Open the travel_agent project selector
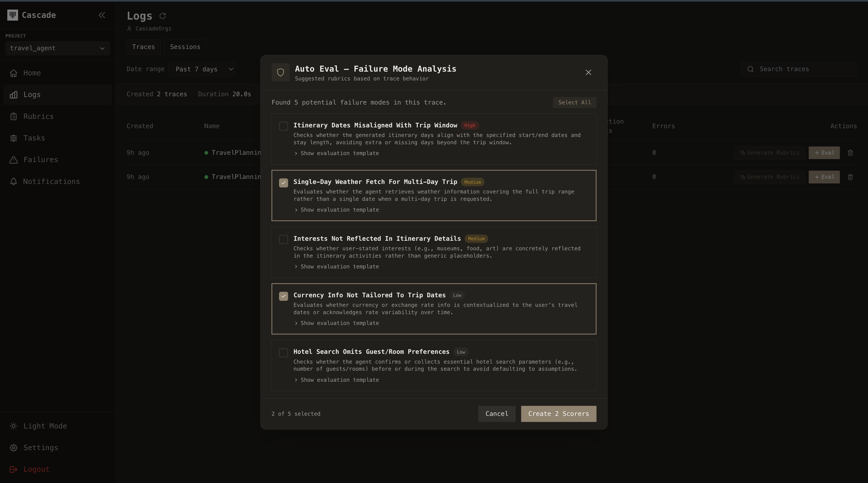The height and width of the screenshot is (483, 868). coord(57,48)
